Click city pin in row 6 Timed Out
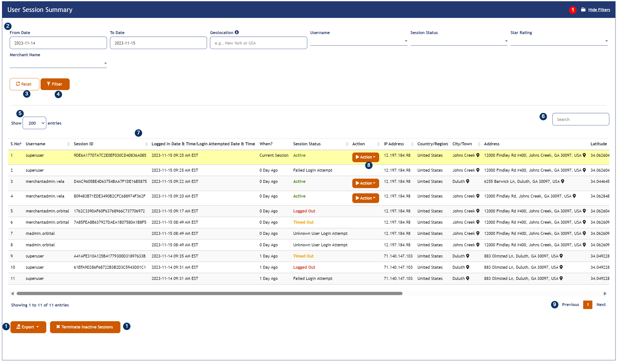The image size is (620, 364). pyautogui.click(x=478, y=222)
